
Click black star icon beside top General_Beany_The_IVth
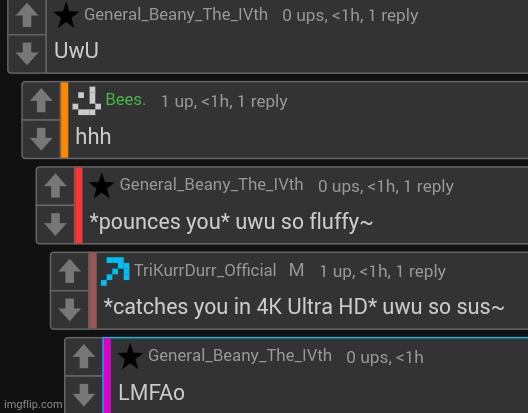[x=66, y=15]
